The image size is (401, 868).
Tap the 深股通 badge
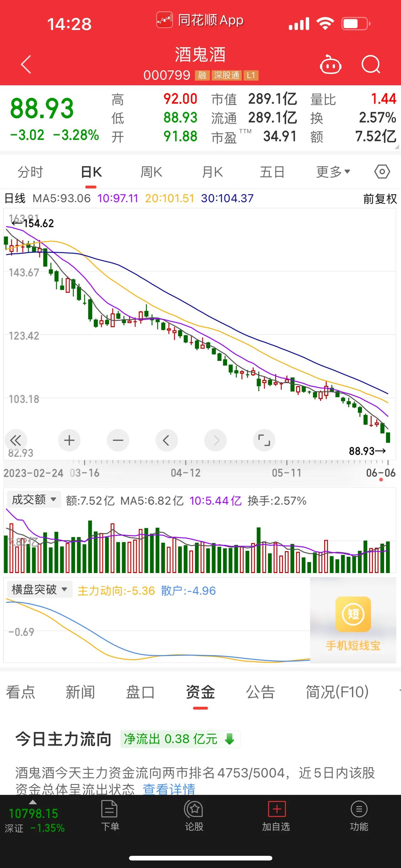(227, 75)
